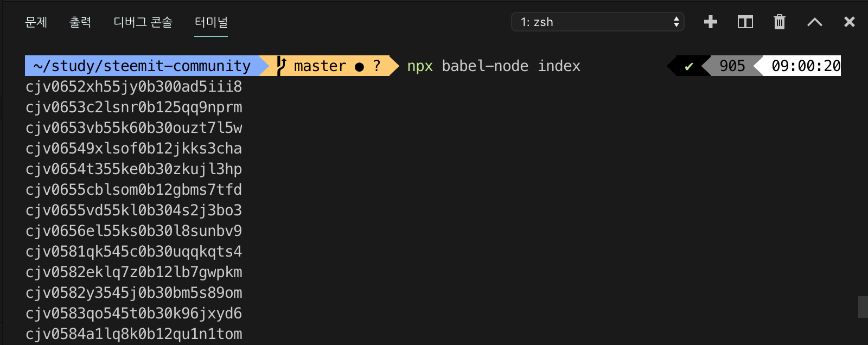Click output line cjv0584a1lq8k0b12qu1n1tom

[x=134, y=334]
